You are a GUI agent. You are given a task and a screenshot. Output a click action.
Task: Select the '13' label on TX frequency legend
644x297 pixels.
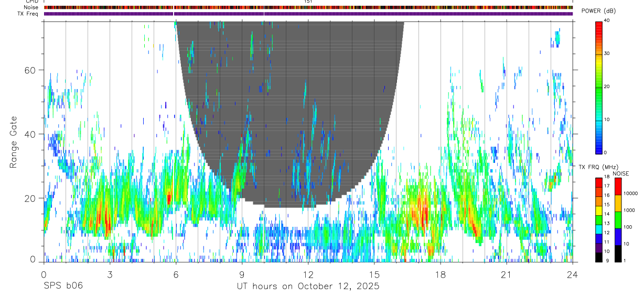click(607, 223)
